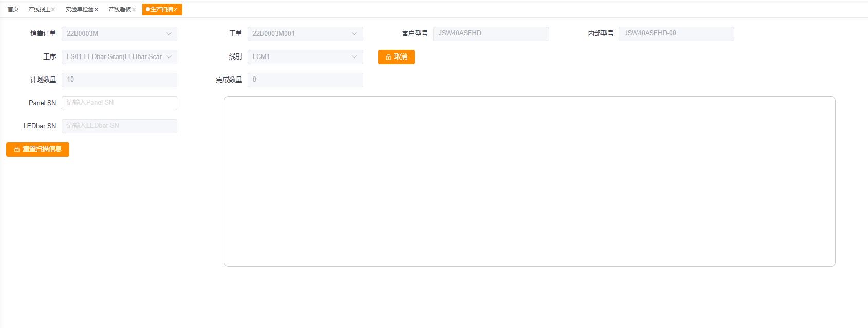868x328 pixels.
Task: Focus the Panel SN input field
Action: pyautogui.click(x=119, y=103)
